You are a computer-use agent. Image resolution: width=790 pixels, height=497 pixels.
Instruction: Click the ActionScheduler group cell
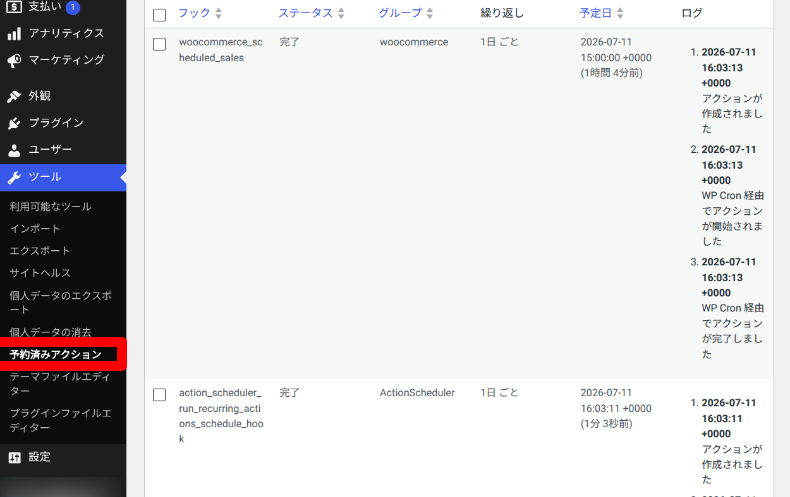coord(417,393)
